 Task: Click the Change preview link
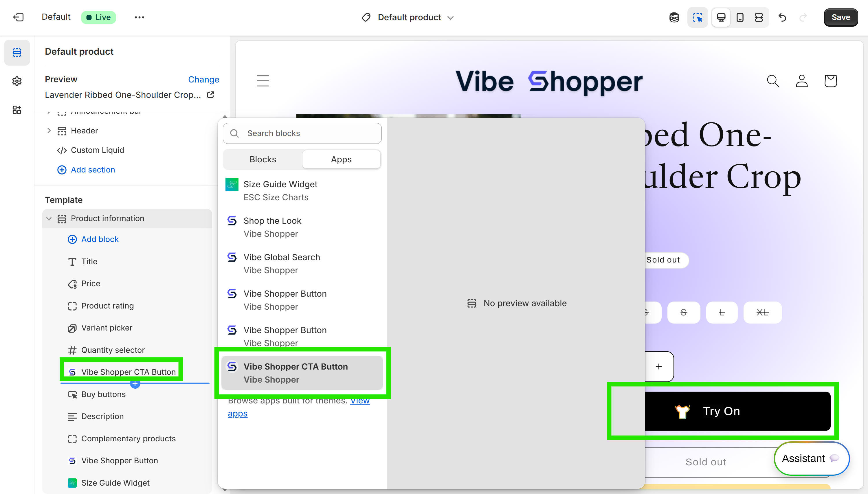pos(203,79)
